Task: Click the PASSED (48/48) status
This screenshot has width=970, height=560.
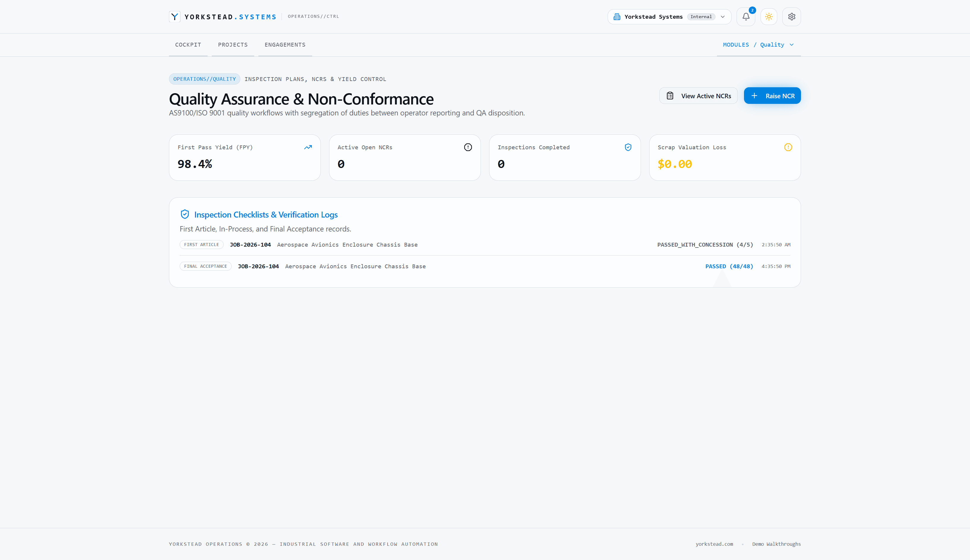Action: pos(729,266)
